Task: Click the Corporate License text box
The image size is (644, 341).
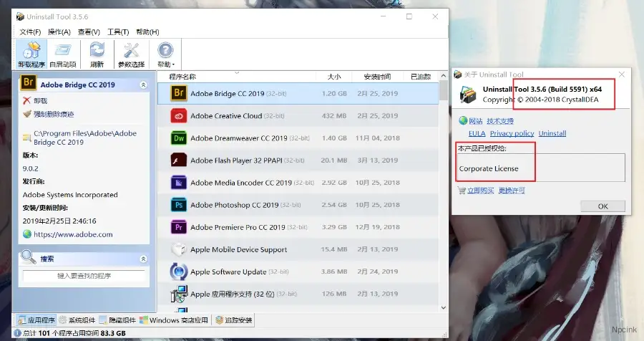Action: (x=540, y=168)
